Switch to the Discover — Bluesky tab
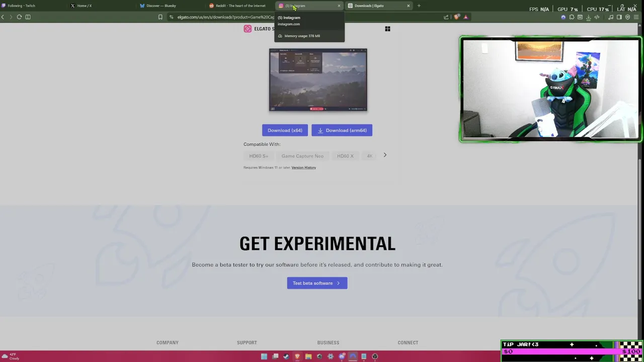 pyautogui.click(x=172, y=6)
